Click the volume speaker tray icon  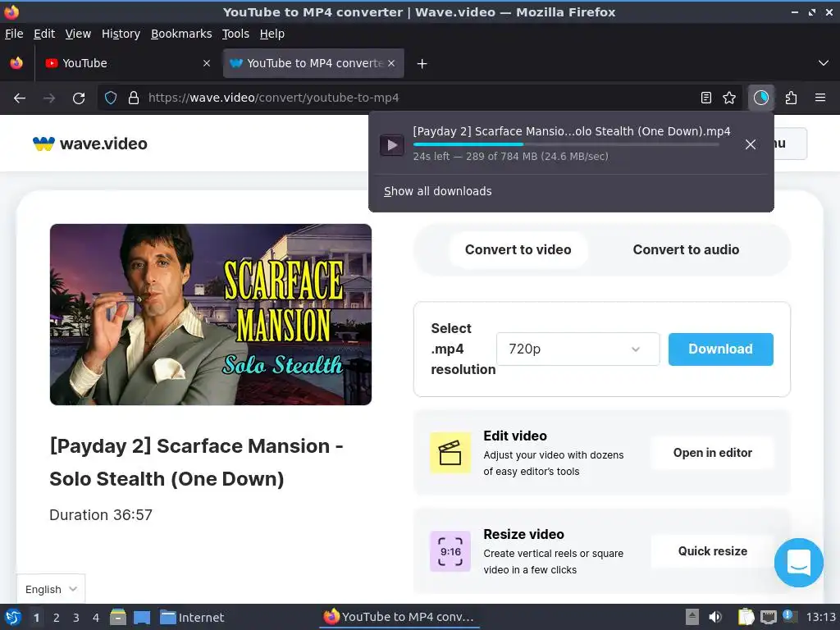tap(715, 617)
